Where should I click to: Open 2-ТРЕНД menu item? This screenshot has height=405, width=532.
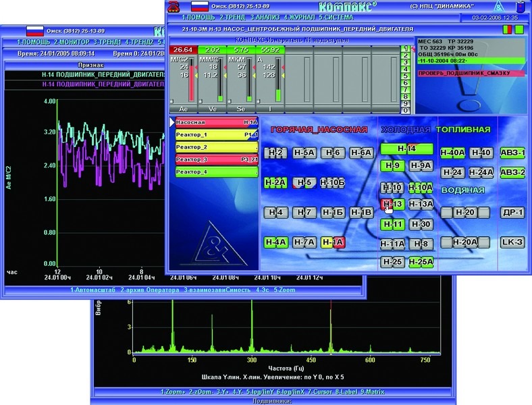point(233,18)
